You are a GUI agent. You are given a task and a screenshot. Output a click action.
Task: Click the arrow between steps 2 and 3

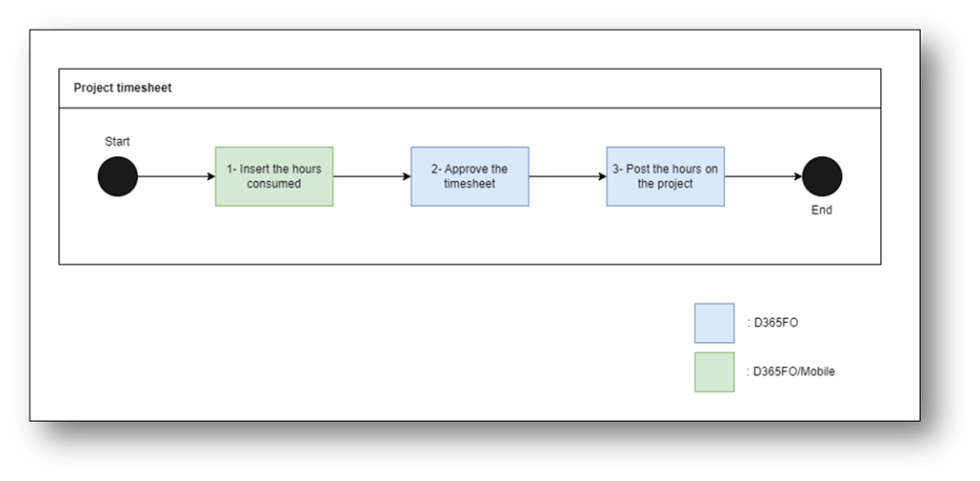click(567, 177)
